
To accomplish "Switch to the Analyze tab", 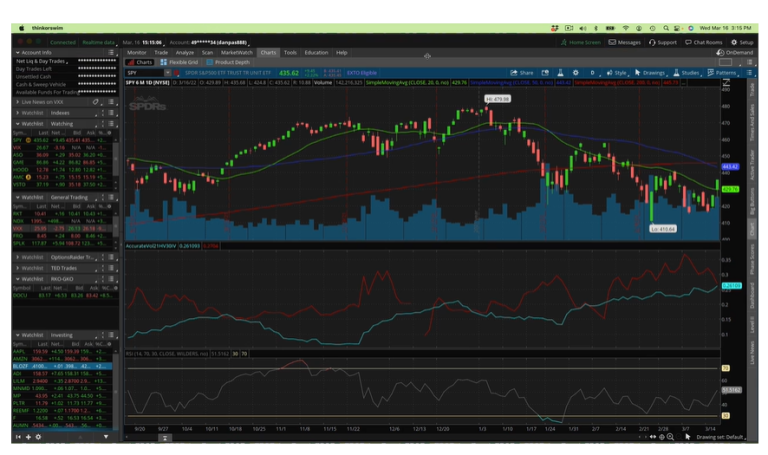I will (186, 52).
